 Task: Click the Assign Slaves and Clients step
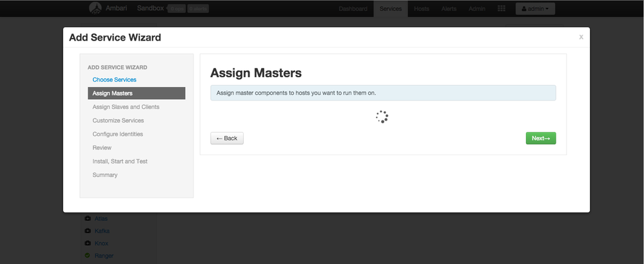coord(126,107)
